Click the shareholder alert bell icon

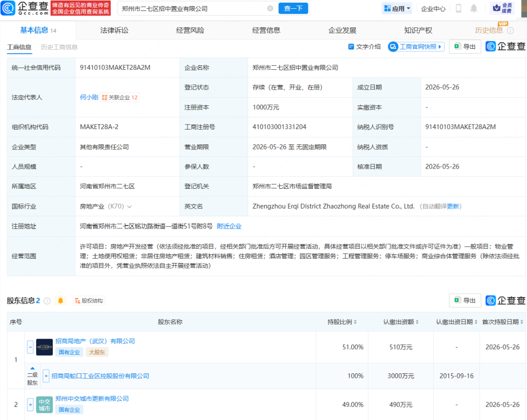60,300
